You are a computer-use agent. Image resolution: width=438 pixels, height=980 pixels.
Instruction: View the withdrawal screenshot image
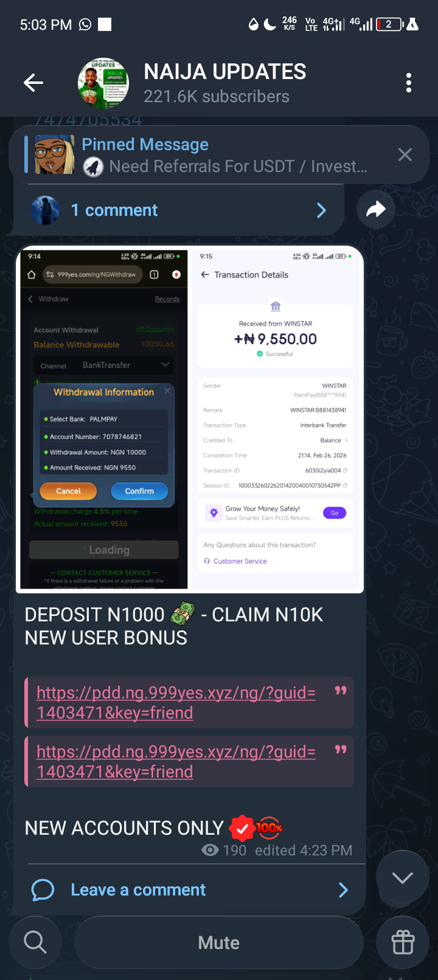(x=190, y=419)
